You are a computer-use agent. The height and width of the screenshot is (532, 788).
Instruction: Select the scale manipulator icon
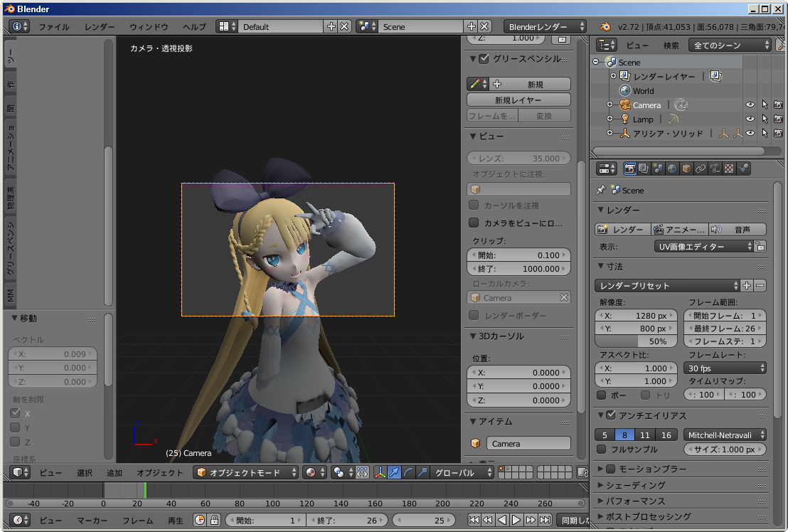pos(422,473)
